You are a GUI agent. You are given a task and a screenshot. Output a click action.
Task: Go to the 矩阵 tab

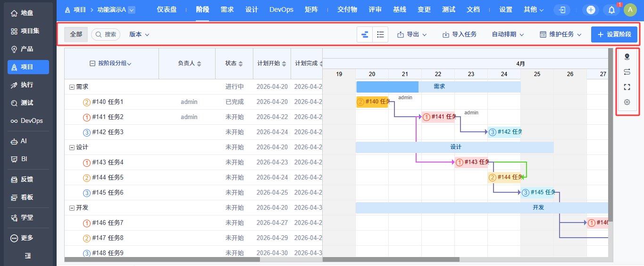point(311,9)
